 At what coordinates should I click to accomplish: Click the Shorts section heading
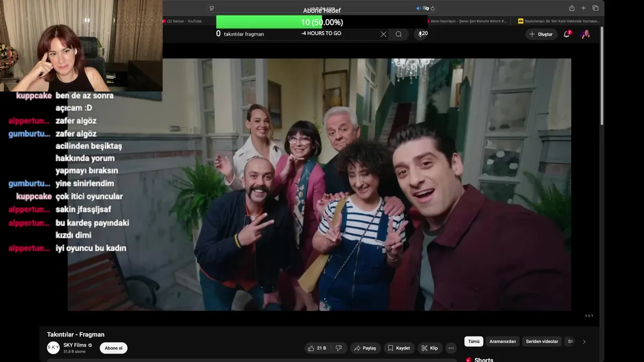484,359
